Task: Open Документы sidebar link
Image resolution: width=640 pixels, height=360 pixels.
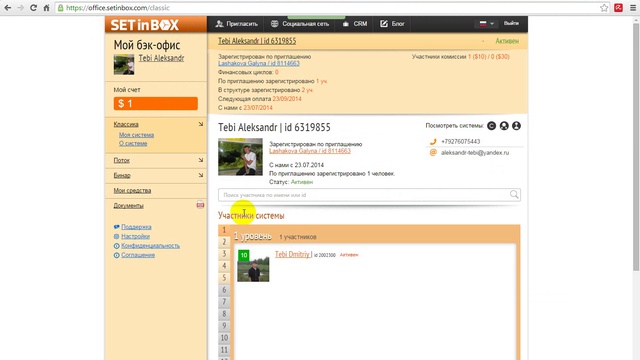Action: click(x=128, y=206)
